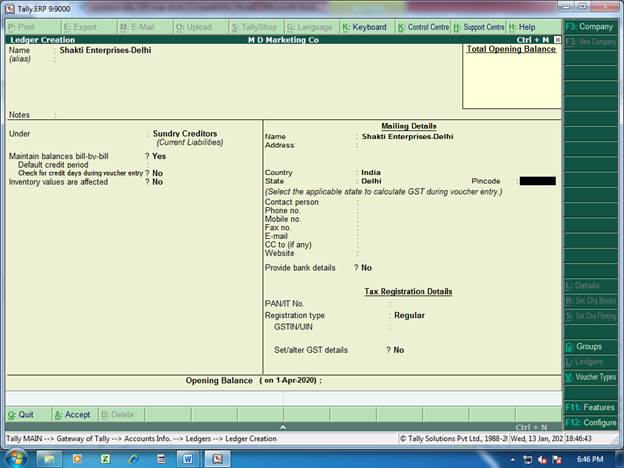This screenshot has width=624, height=468.
Task: Open H: Help menu
Action: (x=534, y=27)
